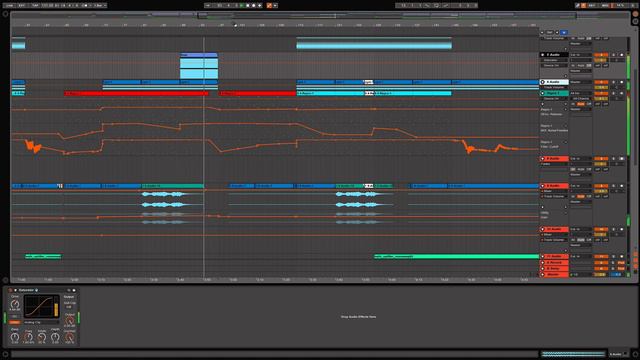Click the Saturator Freq knob
The image size is (640, 360).
point(29,337)
